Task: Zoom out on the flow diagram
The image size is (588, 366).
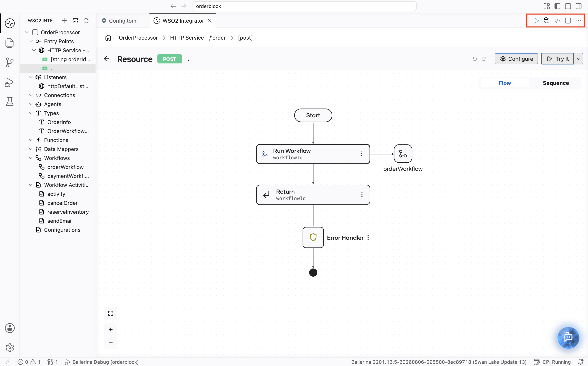Action: [x=111, y=343]
